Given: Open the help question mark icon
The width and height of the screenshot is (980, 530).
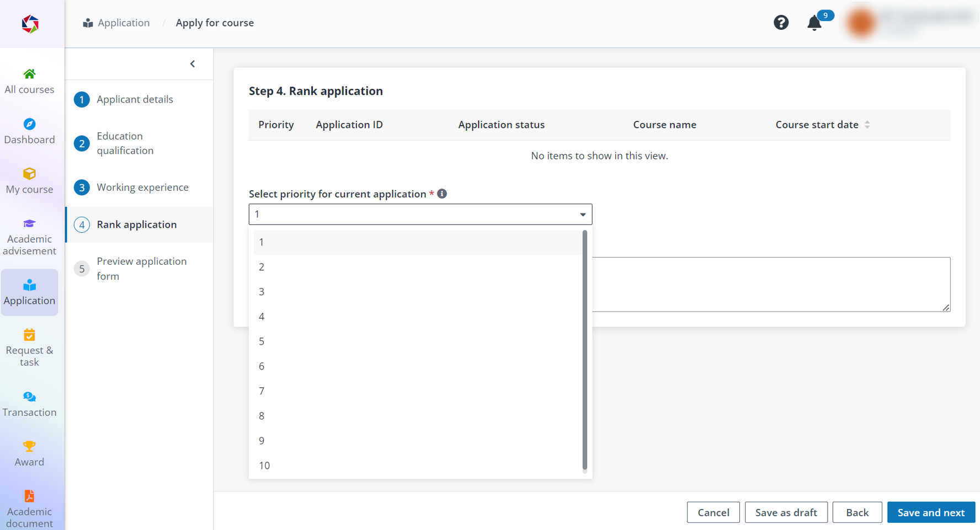Looking at the screenshot, I should (x=781, y=23).
